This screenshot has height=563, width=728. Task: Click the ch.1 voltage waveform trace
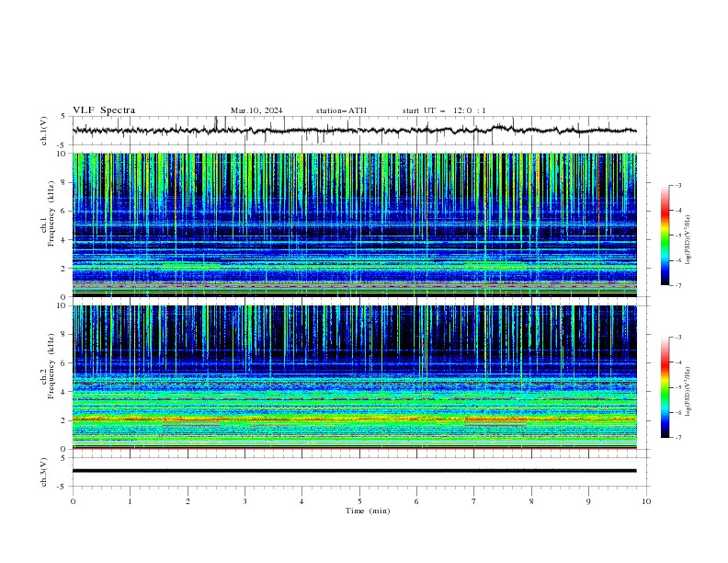355,131
